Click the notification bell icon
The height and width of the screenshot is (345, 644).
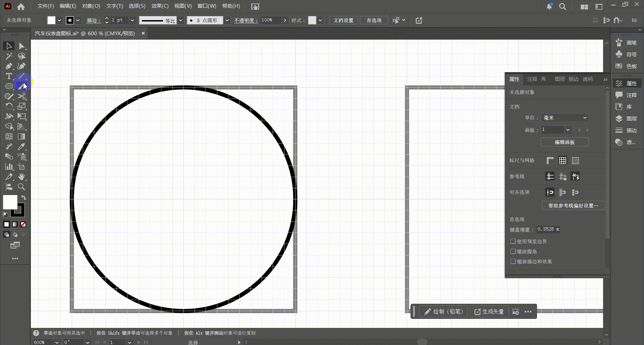[549, 6]
